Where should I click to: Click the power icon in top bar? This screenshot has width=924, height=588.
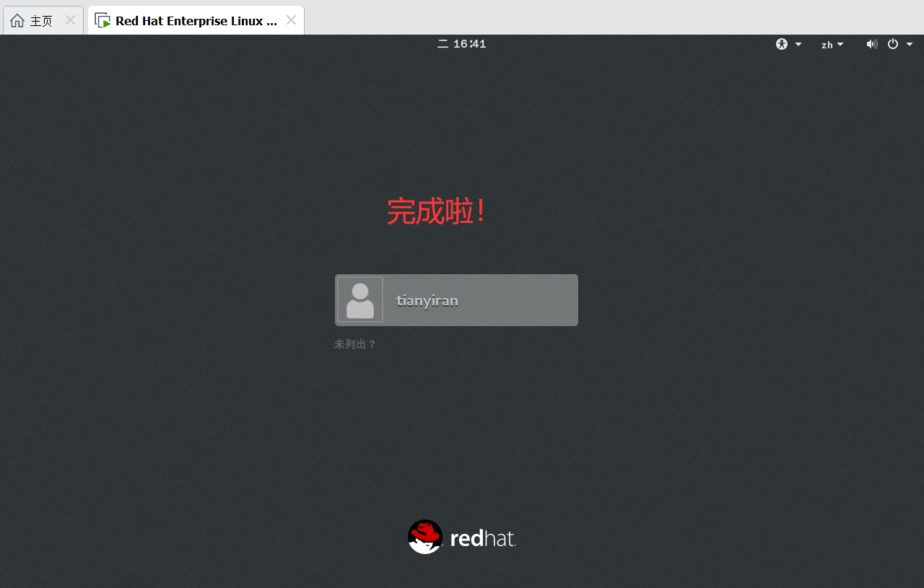click(893, 44)
